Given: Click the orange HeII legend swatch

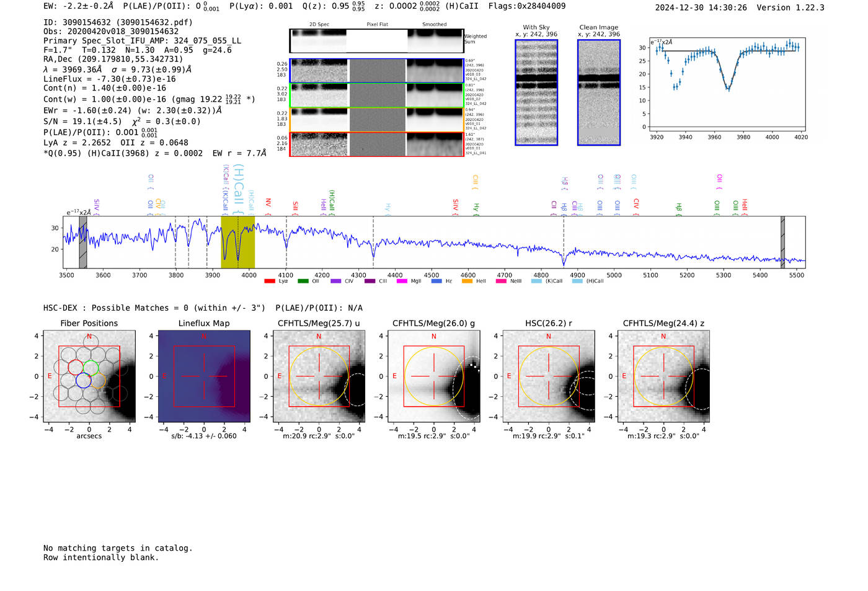Looking at the screenshot, I should coord(467,281).
